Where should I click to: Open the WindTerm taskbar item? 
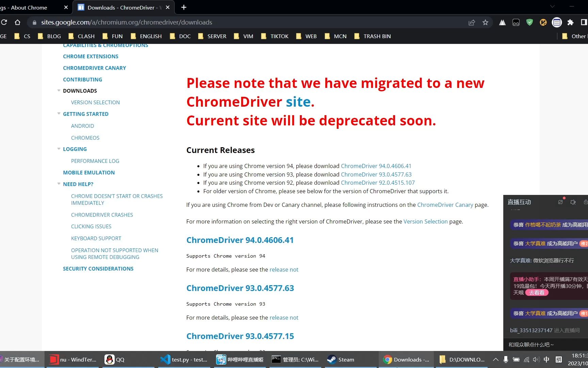coord(72,359)
